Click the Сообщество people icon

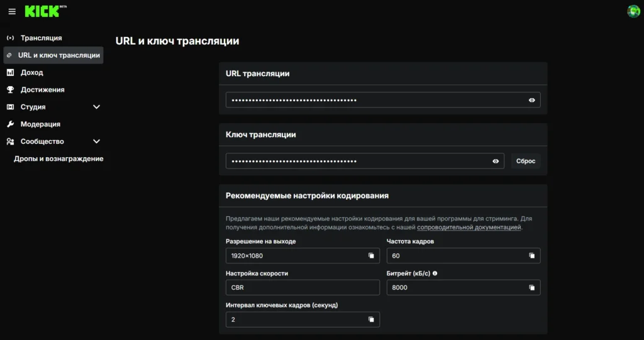11,141
